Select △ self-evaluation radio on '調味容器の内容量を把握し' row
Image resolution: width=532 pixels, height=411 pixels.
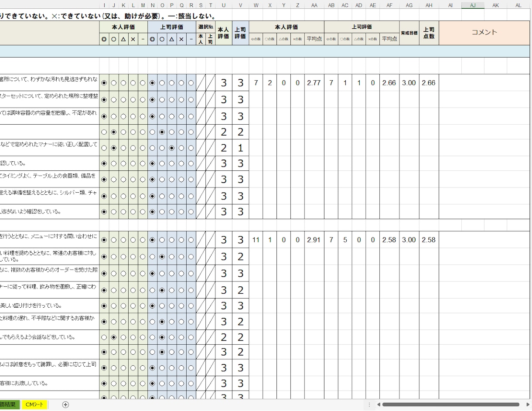point(123,116)
